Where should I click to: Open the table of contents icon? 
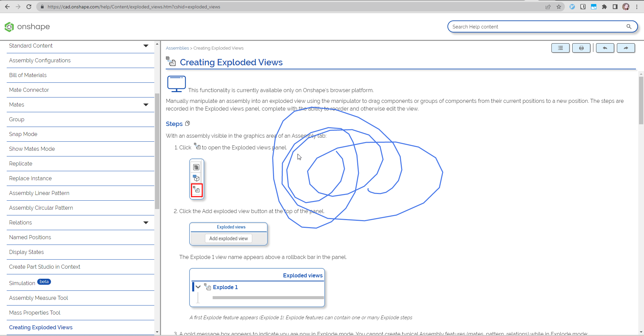pyautogui.click(x=560, y=48)
